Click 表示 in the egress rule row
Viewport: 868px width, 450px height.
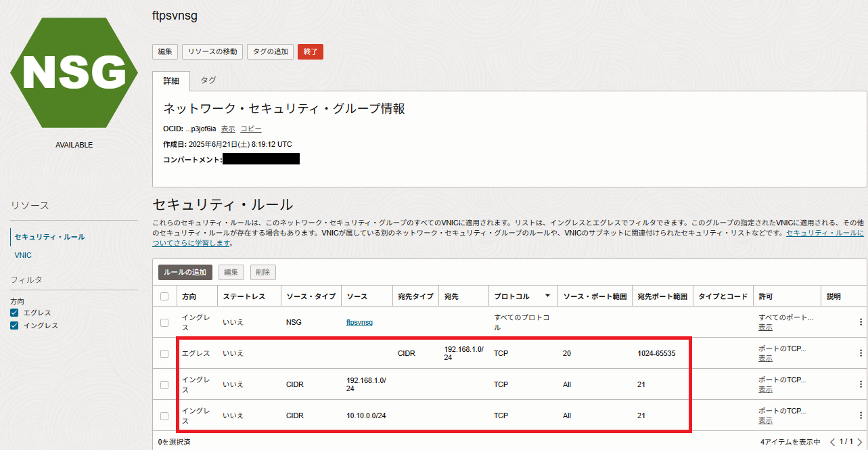[x=765, y=359]
